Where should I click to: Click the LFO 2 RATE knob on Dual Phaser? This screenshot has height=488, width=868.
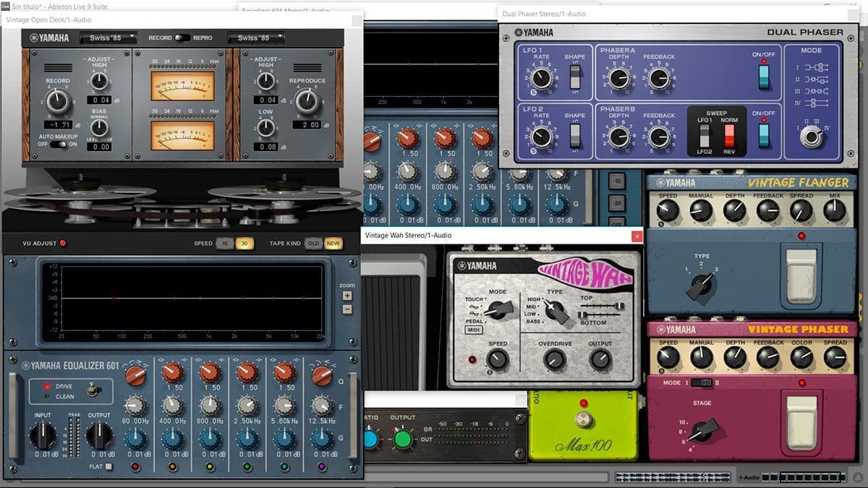[540, 137]
